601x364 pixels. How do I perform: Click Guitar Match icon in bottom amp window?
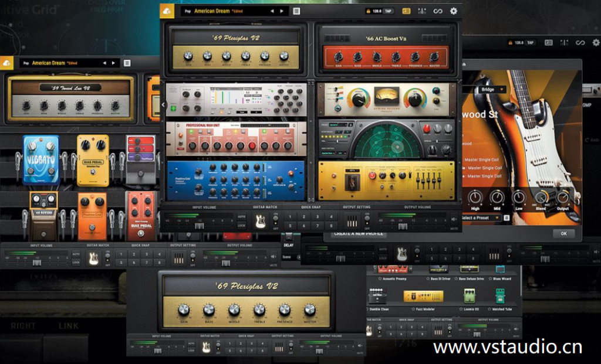(x=206, y=347)
